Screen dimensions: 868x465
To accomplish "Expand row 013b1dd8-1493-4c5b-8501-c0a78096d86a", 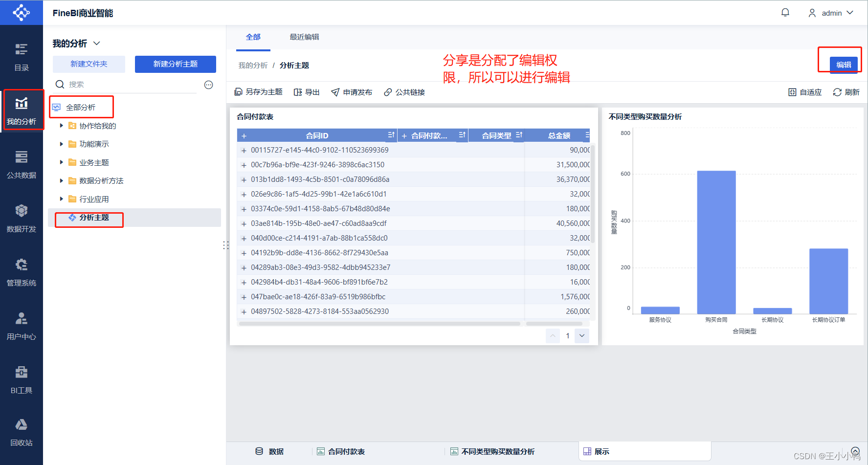I will [244, 180].
